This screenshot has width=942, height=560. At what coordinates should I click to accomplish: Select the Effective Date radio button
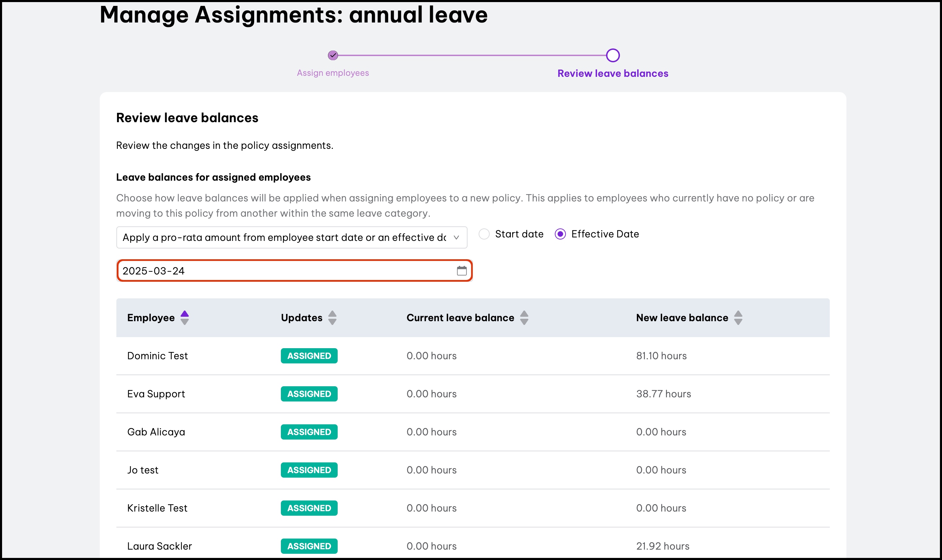[560, 234]
